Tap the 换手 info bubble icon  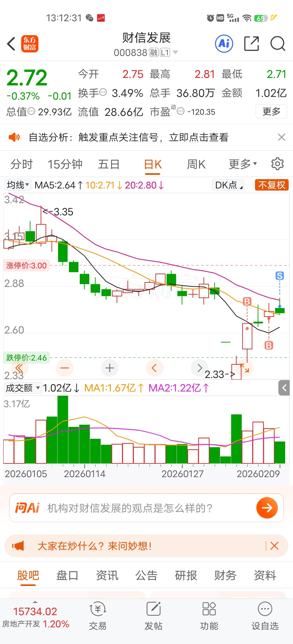point(103,92)
